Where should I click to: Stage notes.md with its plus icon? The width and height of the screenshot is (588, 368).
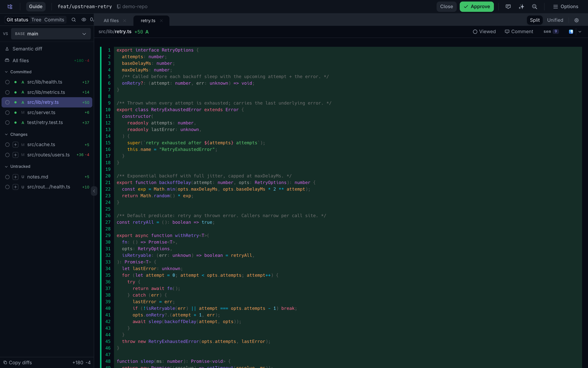16,177
